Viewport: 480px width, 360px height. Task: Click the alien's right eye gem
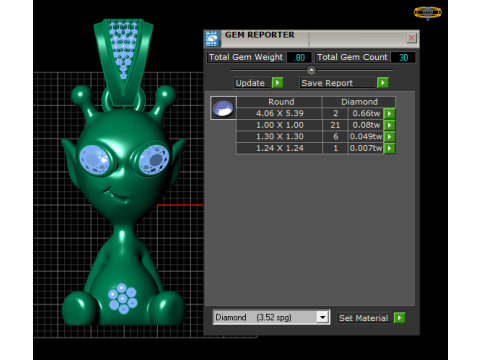tap(153, 160)
